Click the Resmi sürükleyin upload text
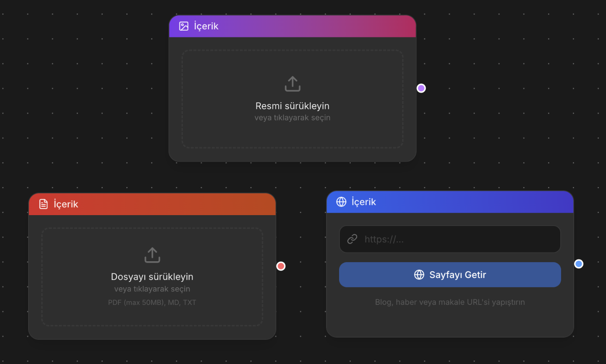The height and width of the screenshot is (364, 606). coord(293,106)
